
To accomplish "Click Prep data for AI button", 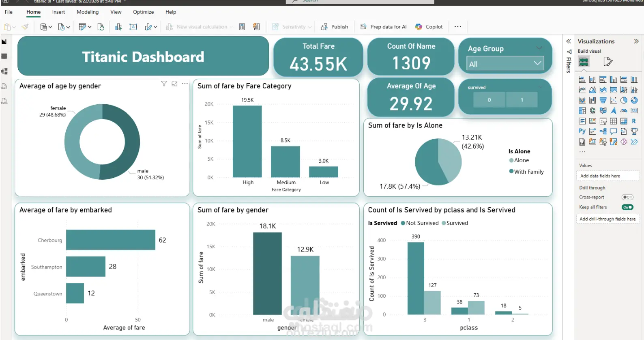I will 383,27.
